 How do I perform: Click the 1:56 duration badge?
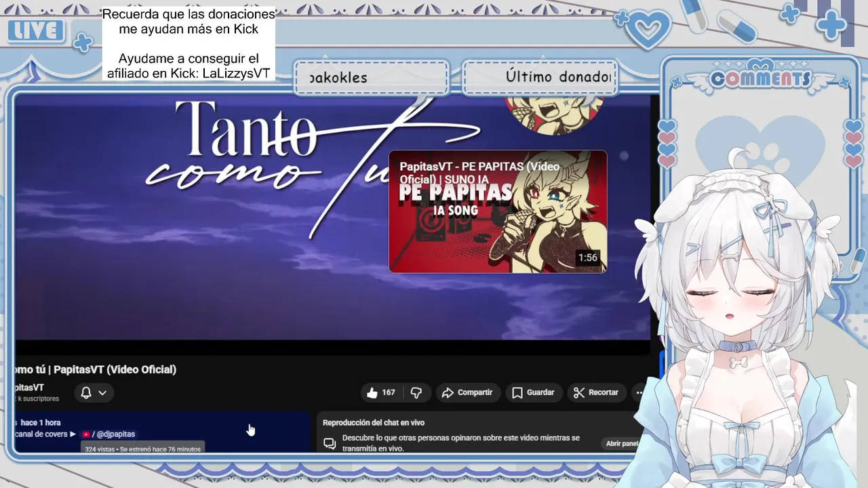point(587,258)
